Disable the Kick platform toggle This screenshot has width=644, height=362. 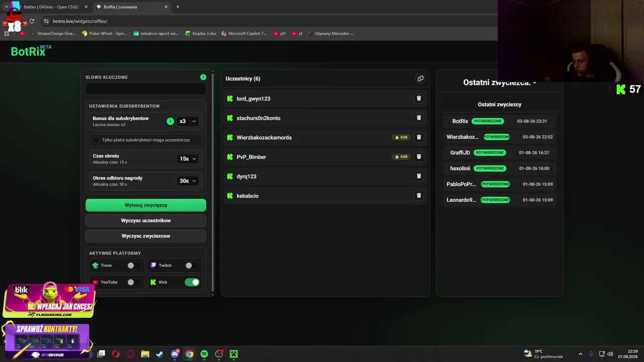(x=192, y=282)
